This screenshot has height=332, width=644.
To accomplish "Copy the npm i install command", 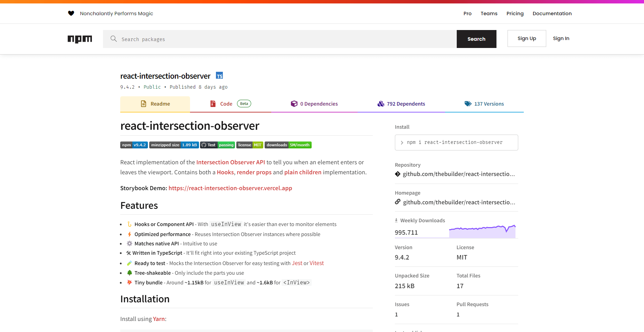I will click(456, 143).
